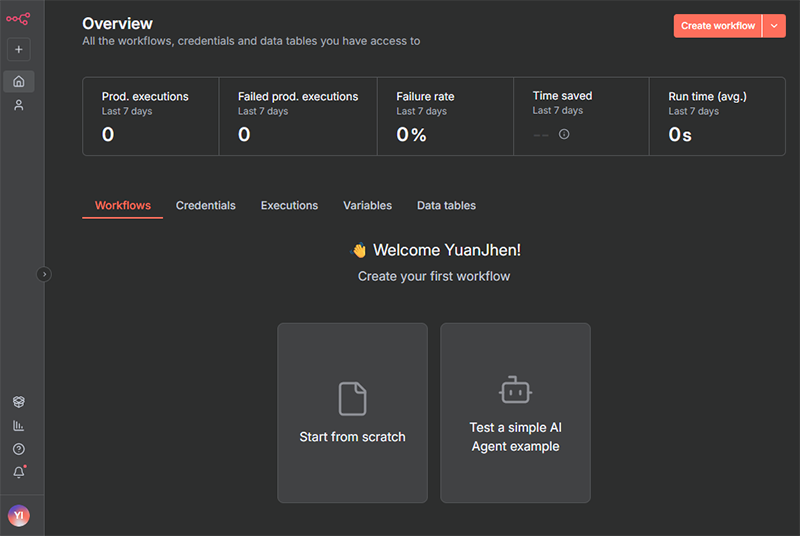Viewport: 800px width, 536px height.
Task: Click the plus icon in sidebar
Action: pyautogui.click(x=18, y=49)
